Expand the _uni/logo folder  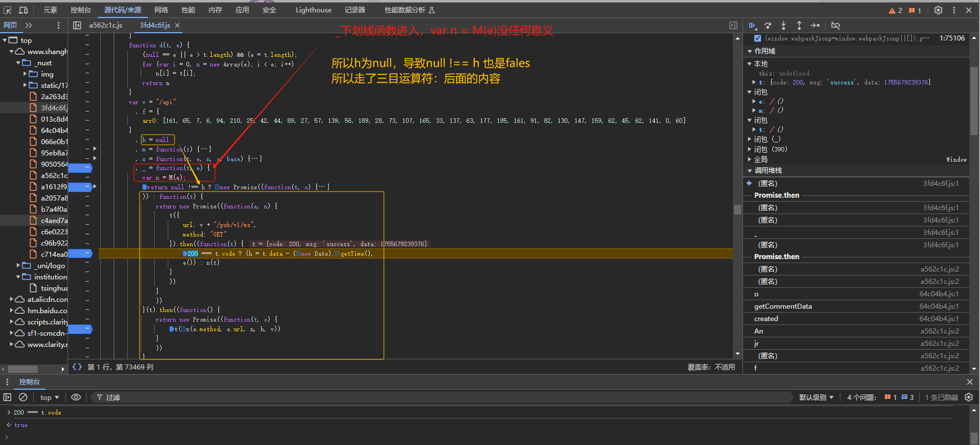click(19, 265)
